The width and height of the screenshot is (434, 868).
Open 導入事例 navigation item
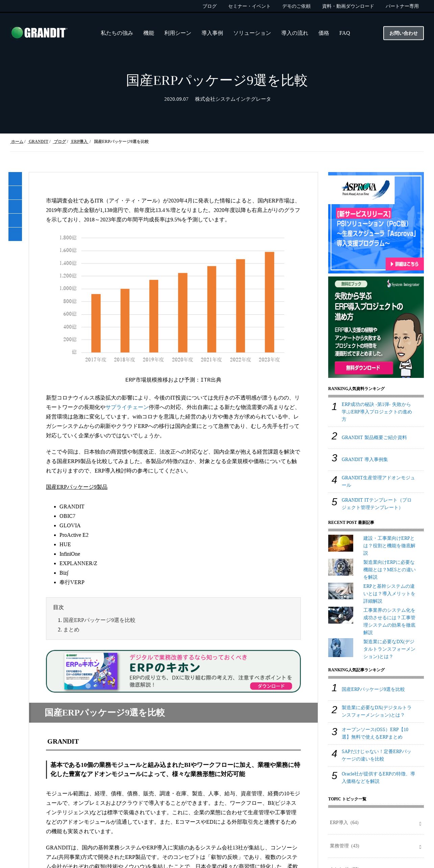pos(212,33)
